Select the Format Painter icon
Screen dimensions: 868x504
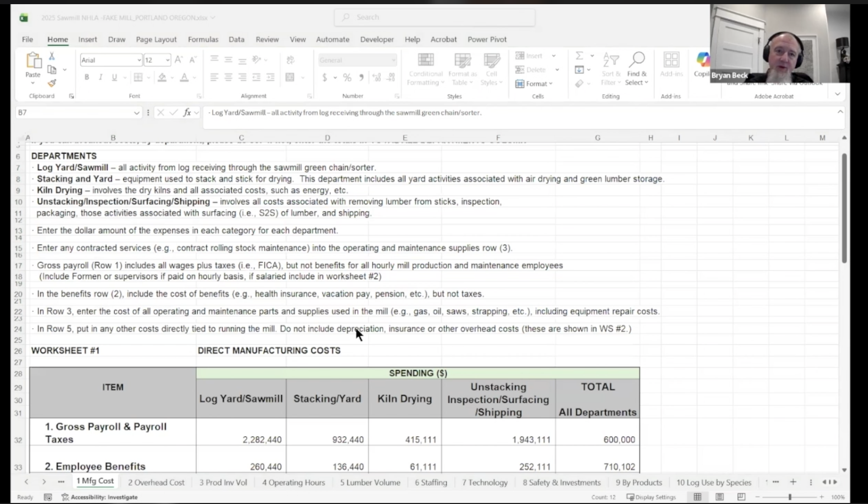click(51, 83)
